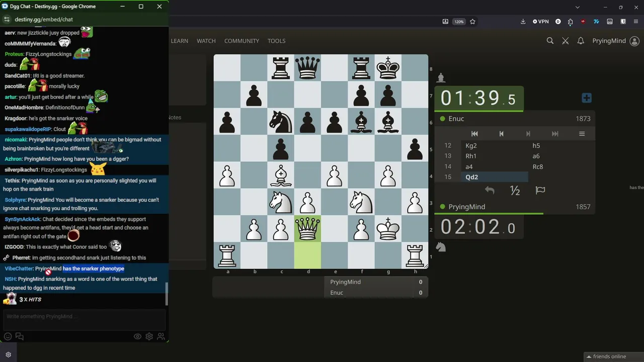This screenshot has width=644, height=362.
Task: Open the chat site info icon in address bar
Action: pyautogui.click(x=7, y=19)
